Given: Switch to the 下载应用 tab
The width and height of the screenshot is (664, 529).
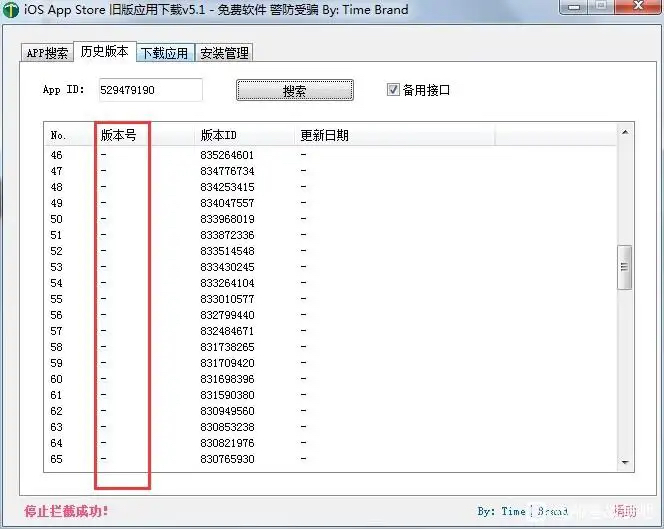Looking at the screenshot, I should click(x=164, y=53).
